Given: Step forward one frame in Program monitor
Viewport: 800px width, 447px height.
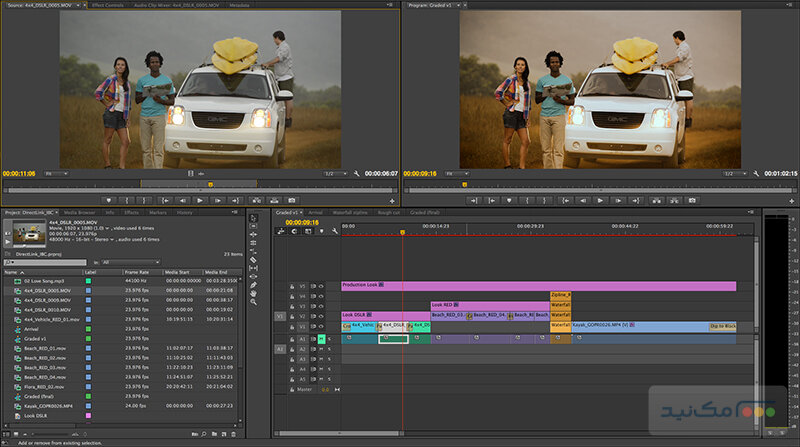Looking at the screenshot, I should 618,201.
